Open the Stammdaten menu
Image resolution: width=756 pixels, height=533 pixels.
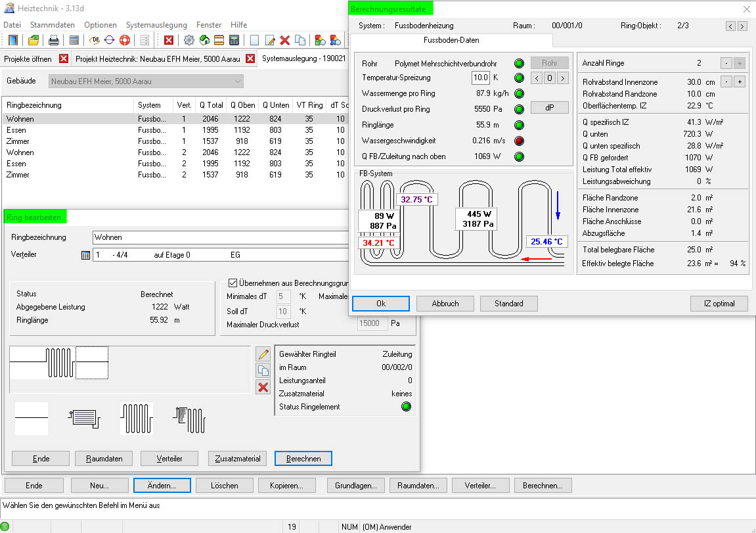coord(53,24)
